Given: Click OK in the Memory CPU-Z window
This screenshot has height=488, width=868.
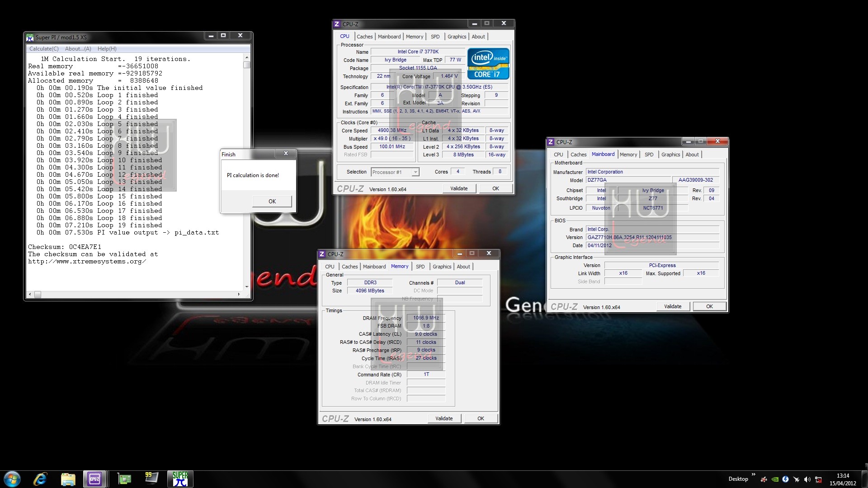Looking at the screenshot, I should (x=481, y=418).
